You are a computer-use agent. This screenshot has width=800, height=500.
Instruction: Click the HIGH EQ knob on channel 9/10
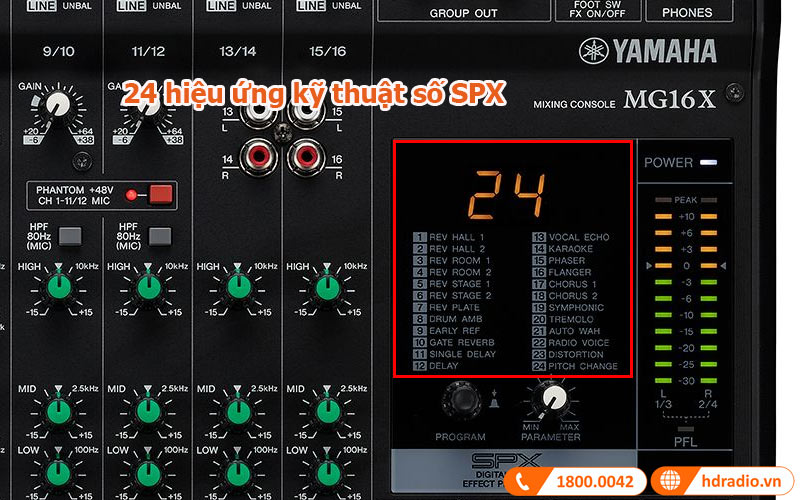(59, 287)
